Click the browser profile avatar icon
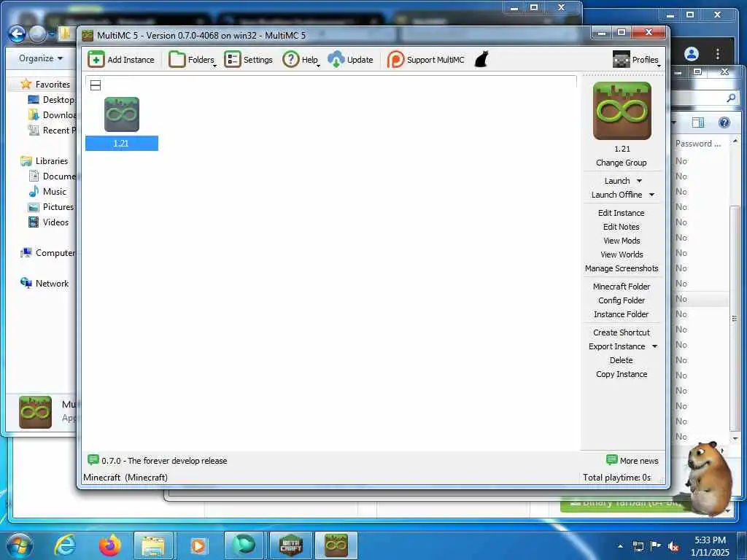Image resolution: width=747 pixels, height=560 pixels. (x=692, y=54)
